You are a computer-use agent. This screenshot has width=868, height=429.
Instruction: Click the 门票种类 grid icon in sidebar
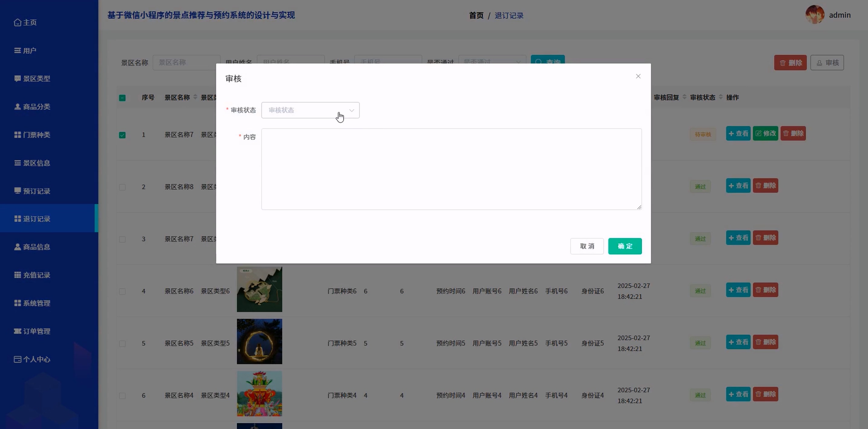pyautogui.click(x=18, y=135)
